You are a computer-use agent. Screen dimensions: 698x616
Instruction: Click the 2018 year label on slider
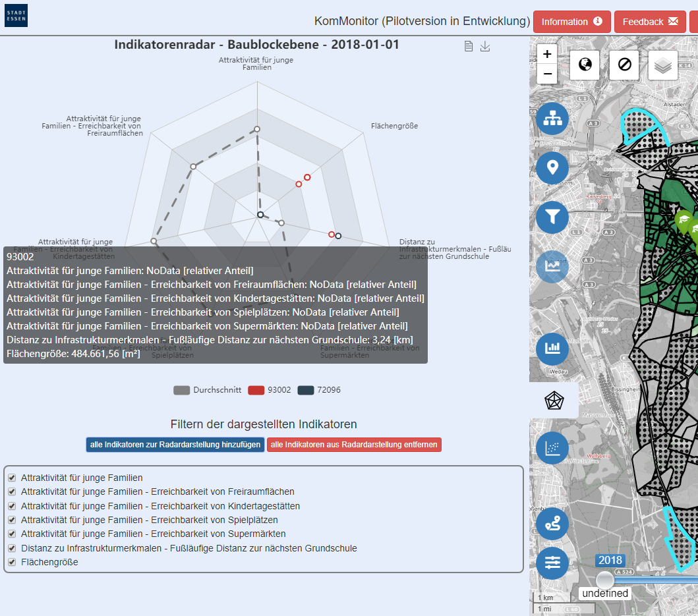point(610,560)
